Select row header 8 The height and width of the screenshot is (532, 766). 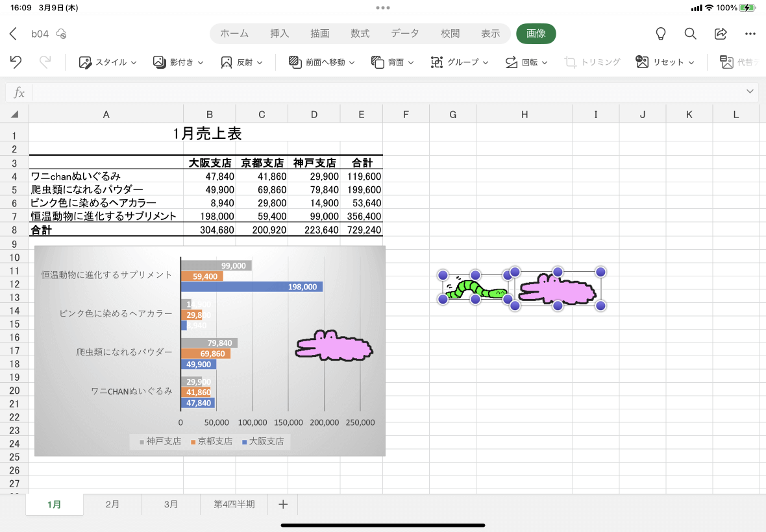pos(14,230)
